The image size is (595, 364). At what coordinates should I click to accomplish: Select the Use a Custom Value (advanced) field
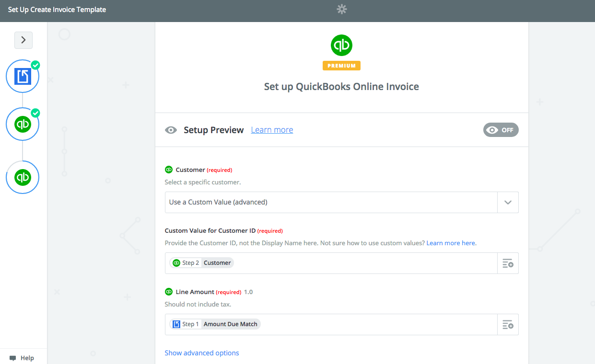click(331, 202)
